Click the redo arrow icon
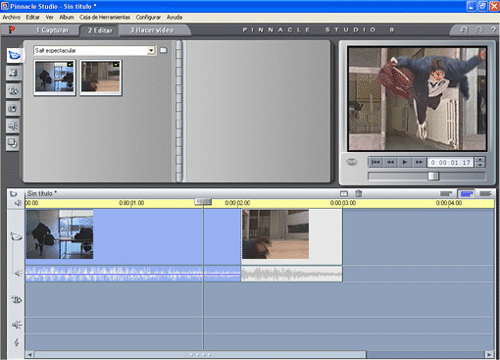Viewport: 500px width, 360px height. (x=479, y=30)
